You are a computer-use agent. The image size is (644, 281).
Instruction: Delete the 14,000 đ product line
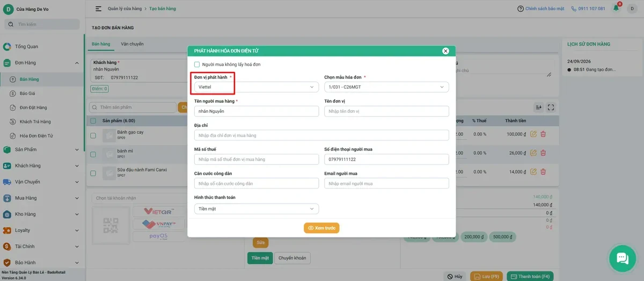tap(543, 171)
